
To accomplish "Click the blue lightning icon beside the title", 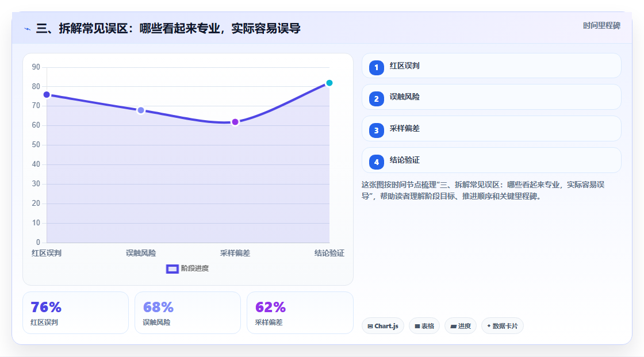I will (x=28, y=29).
